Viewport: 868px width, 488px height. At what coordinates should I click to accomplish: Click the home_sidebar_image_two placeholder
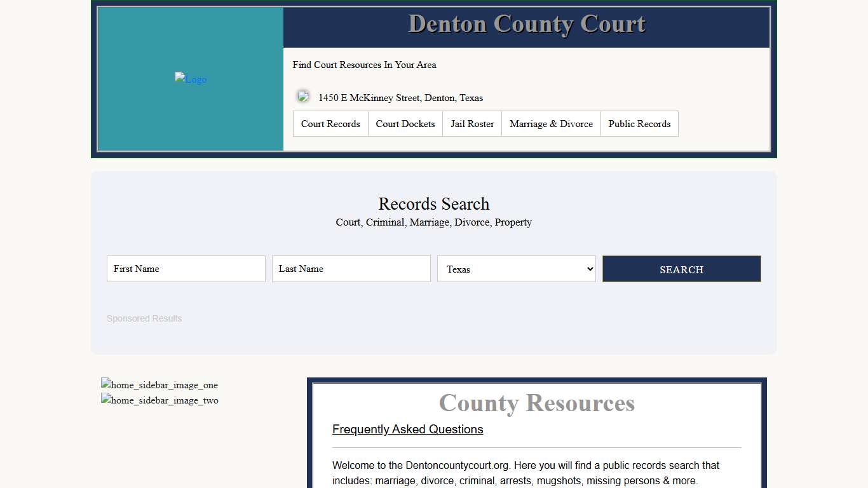(x=159, y=400)
